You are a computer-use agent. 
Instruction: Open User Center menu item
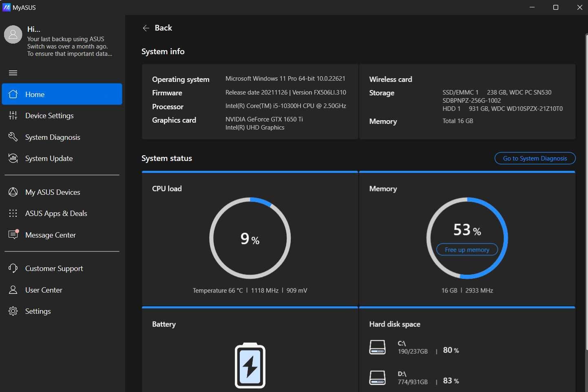tap(62, 290)
